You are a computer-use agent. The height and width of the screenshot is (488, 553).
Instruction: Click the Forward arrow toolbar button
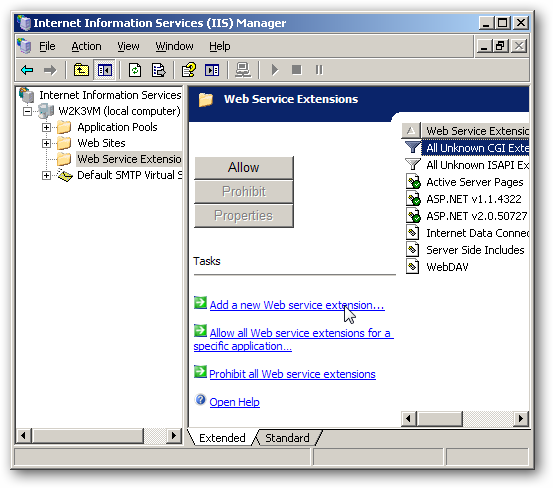tap(50, 70)
